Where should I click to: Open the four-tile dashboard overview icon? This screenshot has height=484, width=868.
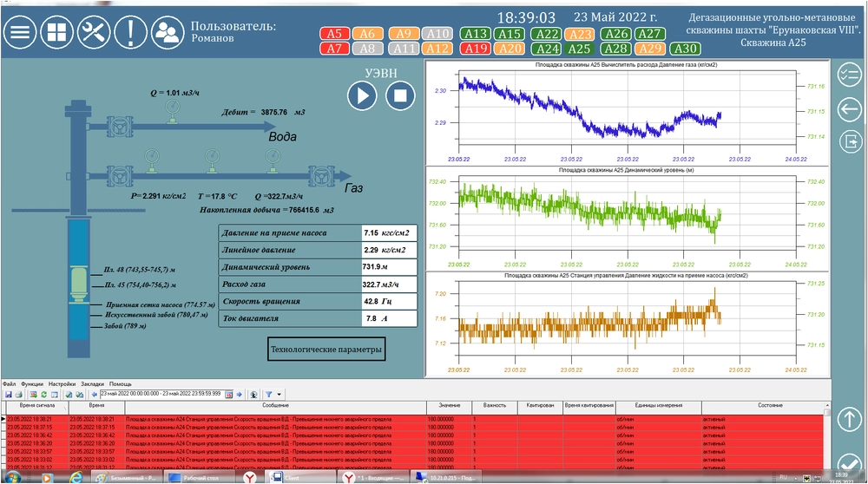pos(56,33)
